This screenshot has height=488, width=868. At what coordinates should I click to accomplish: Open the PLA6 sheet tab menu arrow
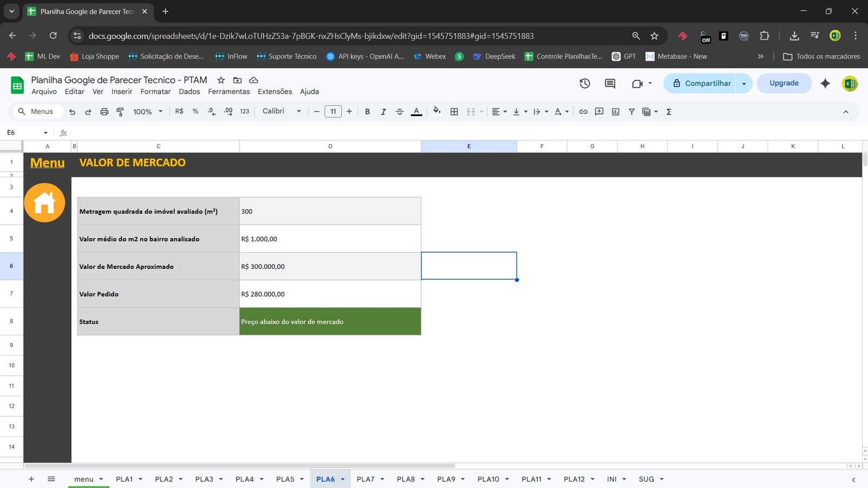[x=342, y=479]
